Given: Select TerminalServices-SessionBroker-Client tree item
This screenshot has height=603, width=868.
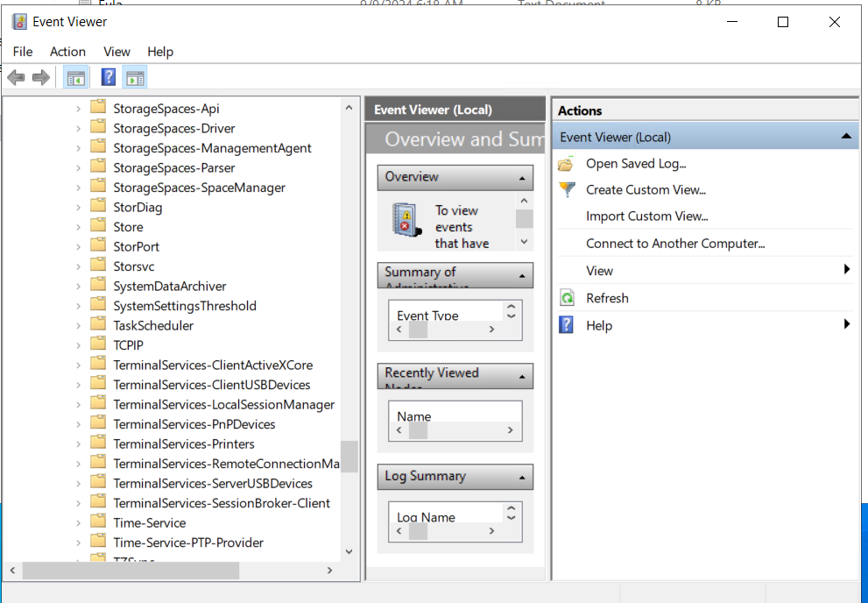Looking at the screenshot, I should click(222, 503).
